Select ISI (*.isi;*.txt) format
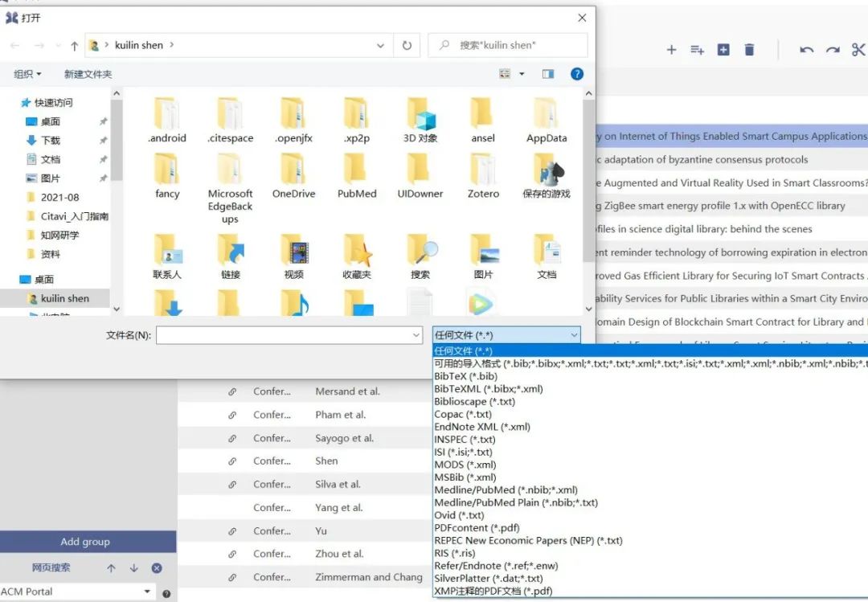The width and height of the screenshot is (868, 602). (x=464, y=452)
